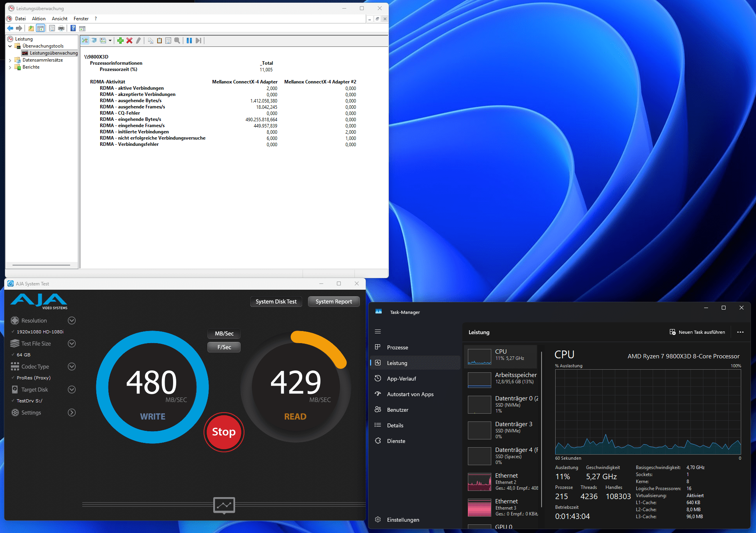Expand the Codec Type dropdown
The image size is (756, 533).
(72, 367)
